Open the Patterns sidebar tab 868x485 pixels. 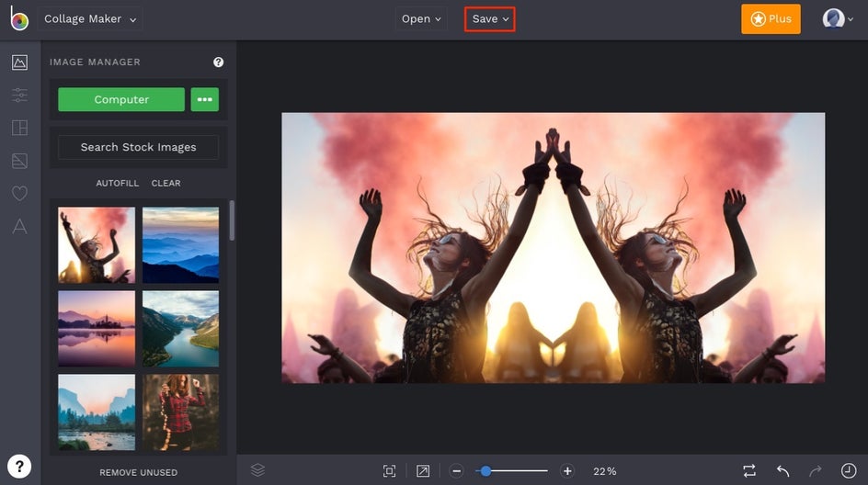pyautogui.click(x=19, y=161)
